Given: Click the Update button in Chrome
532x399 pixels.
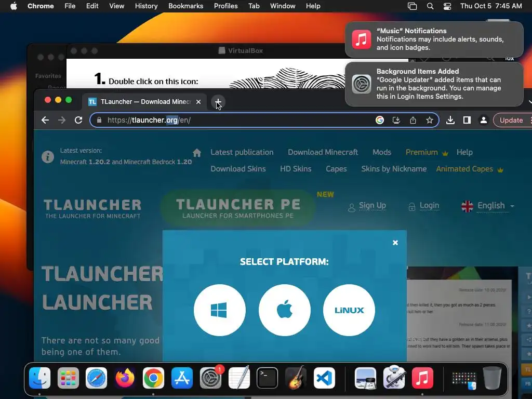Looking at the screenshot, I should (511, 120).
